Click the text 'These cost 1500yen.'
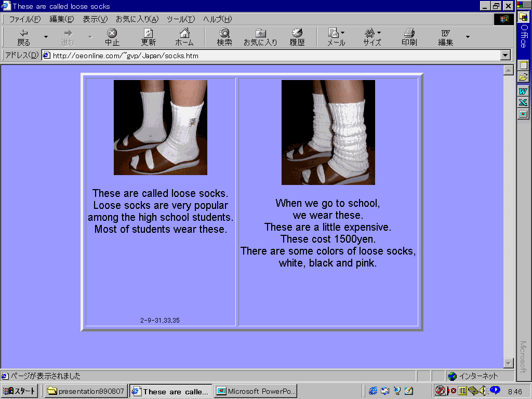Viewport: 532px width, 399px height. point(328,239)
